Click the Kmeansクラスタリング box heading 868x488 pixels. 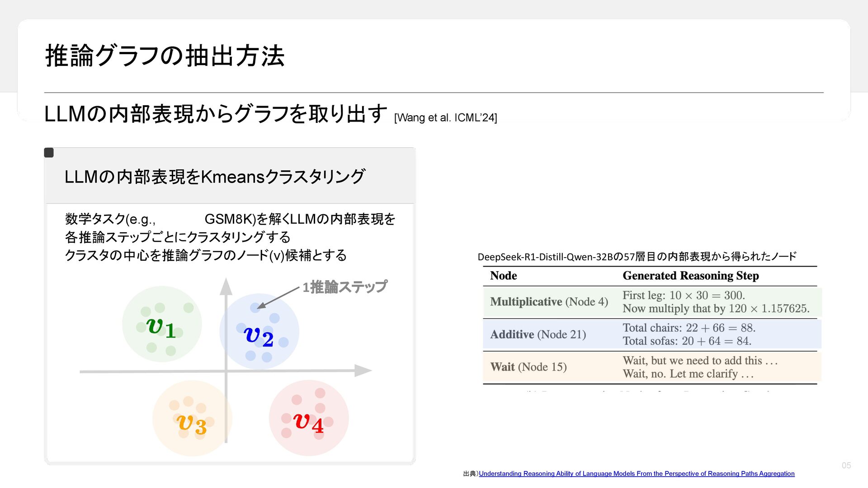tap(214, 177)
